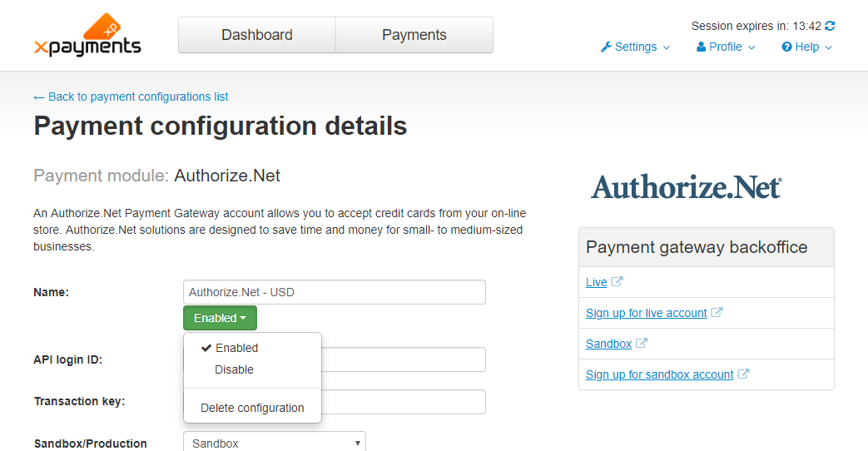The width and height of the screenshot is (868, 451).
Task: Click the Help question mark icon
Action: pos(786,47)
